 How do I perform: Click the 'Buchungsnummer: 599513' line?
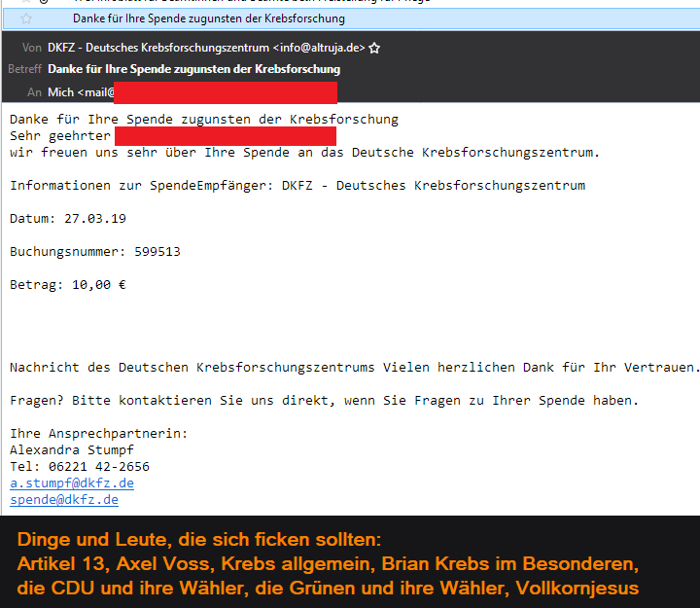click(95, 252)
